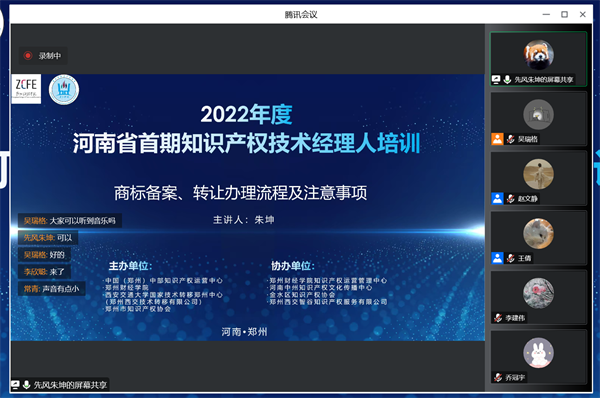The width and height of the screenshot is (600, 398).
Task: Click chat message 大家可以听到音乐吗
Action: click(x=83, y=220)
